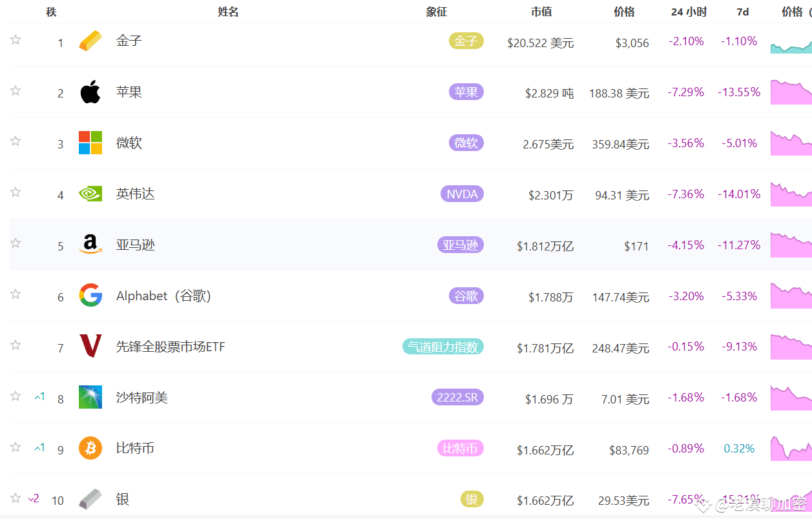
Task: Sort by 7d column header
Action: point(743,12)
